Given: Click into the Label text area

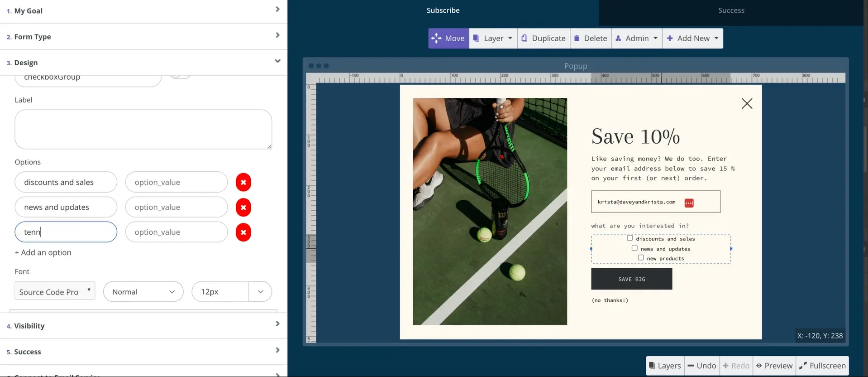Looking at the screenshot, I should (x=143, y=129).
